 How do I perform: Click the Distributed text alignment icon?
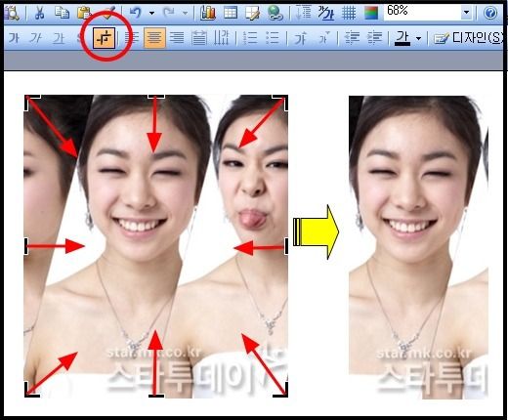coord(222,38)
